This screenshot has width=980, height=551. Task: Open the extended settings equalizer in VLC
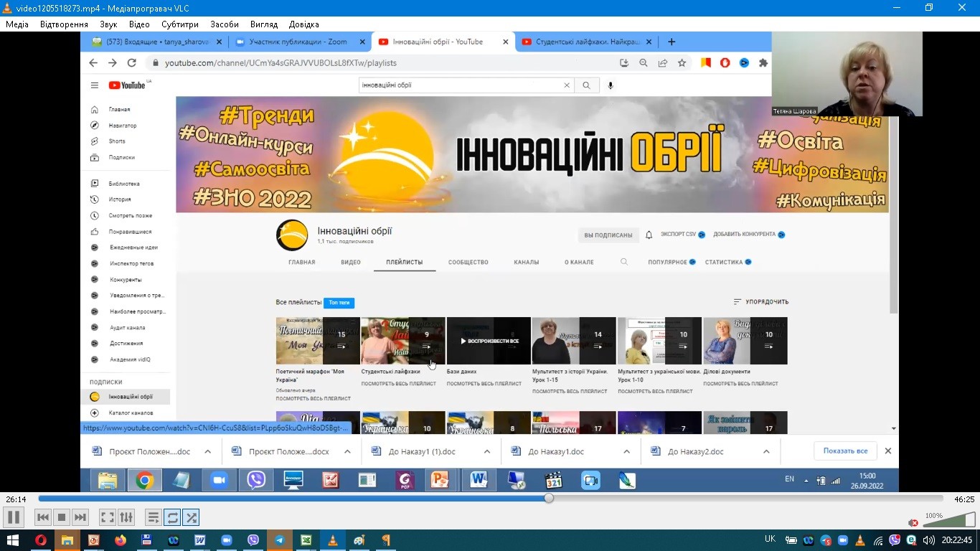tap(125, 517)
